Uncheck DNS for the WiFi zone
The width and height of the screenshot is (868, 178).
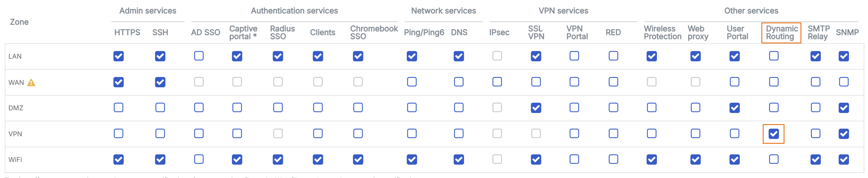click(x=459, y=160)
